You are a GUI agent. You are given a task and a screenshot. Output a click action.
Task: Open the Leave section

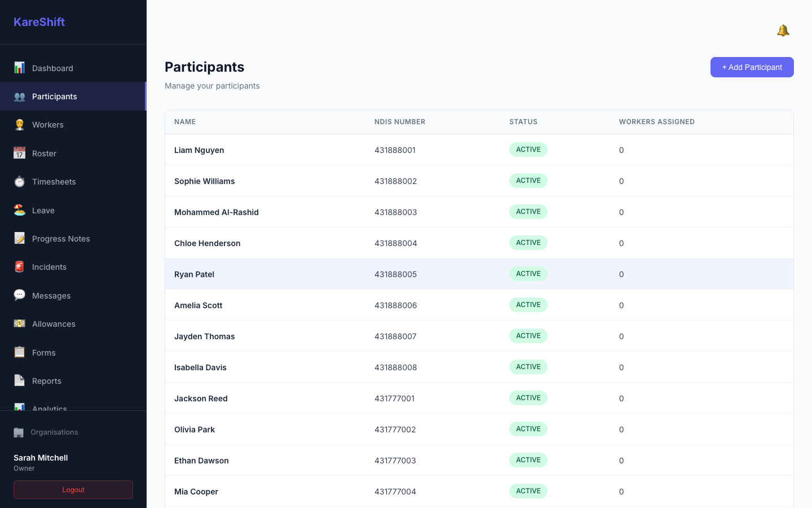coord(73,210)
